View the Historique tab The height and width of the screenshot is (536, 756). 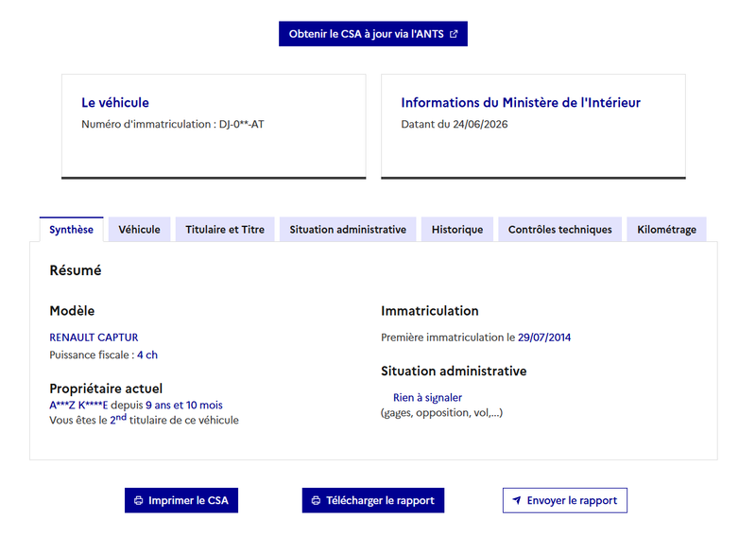pyautogui.click(x=457, y=230)
